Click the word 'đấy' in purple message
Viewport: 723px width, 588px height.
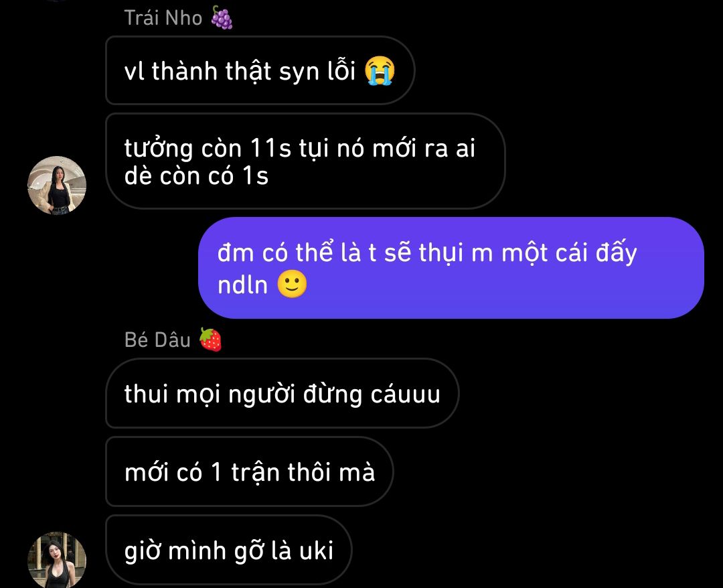point(616,252)
